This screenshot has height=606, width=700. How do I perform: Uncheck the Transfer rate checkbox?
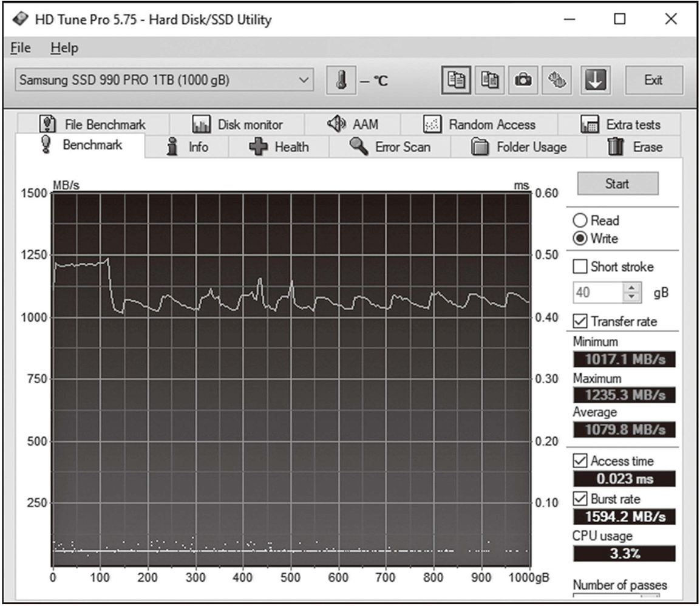(581, 321)
